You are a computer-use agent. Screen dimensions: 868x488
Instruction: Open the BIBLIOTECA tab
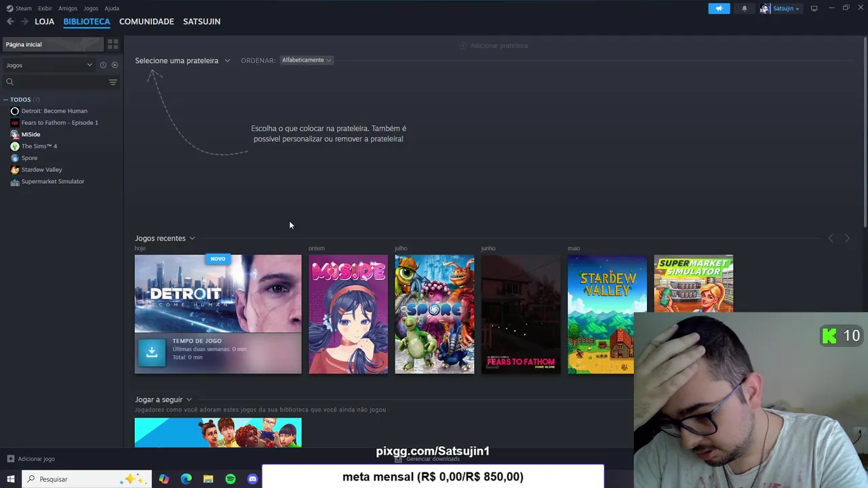click(x=86, y=22)
